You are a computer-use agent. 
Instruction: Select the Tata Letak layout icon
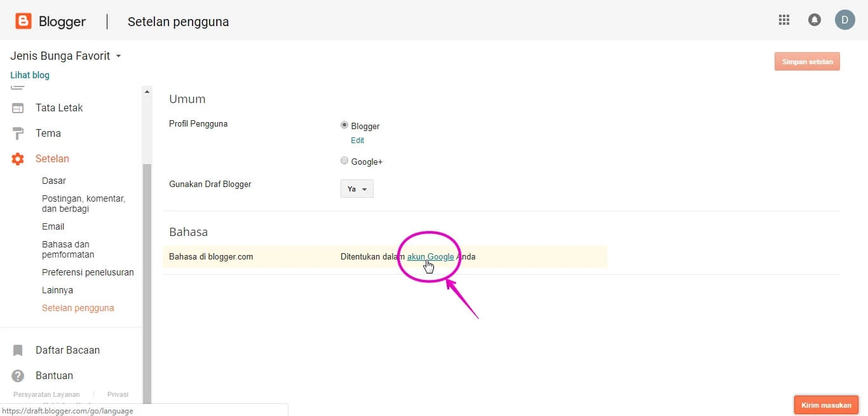coord(18,107)
